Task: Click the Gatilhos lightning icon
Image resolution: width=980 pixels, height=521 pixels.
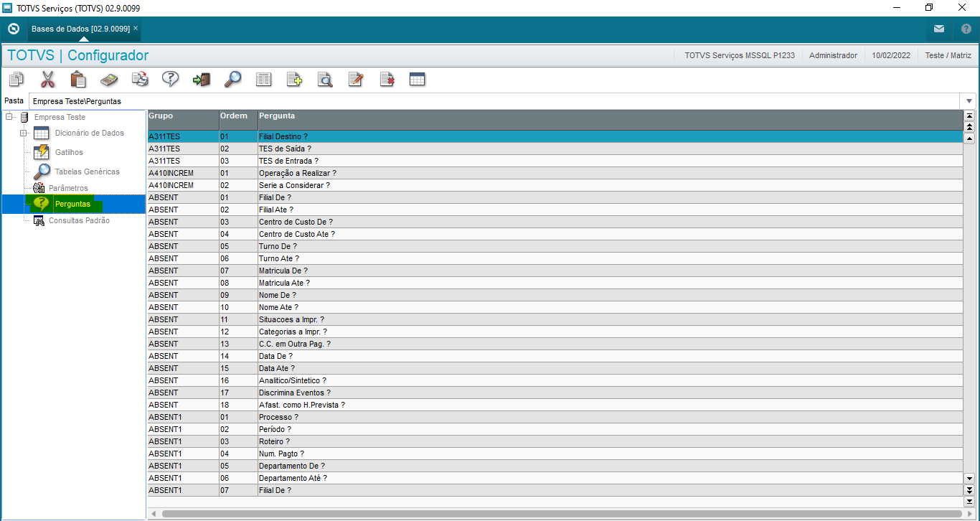Action: [42, 152]
